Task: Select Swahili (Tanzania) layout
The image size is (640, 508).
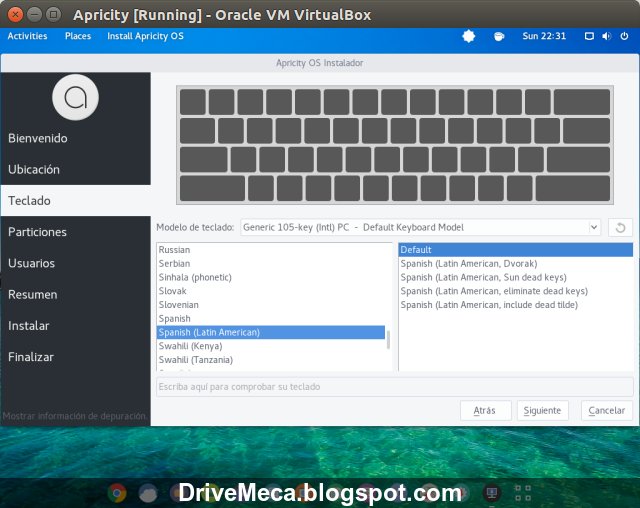Action: (271, 360)
